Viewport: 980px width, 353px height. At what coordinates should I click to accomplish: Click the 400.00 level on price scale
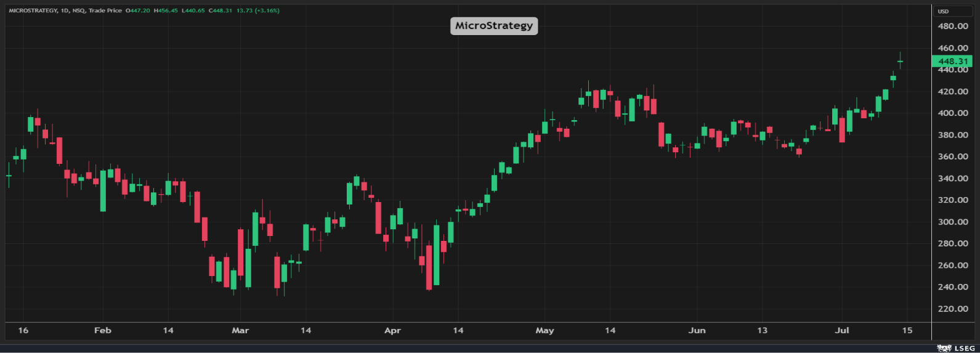coord(953,113)
